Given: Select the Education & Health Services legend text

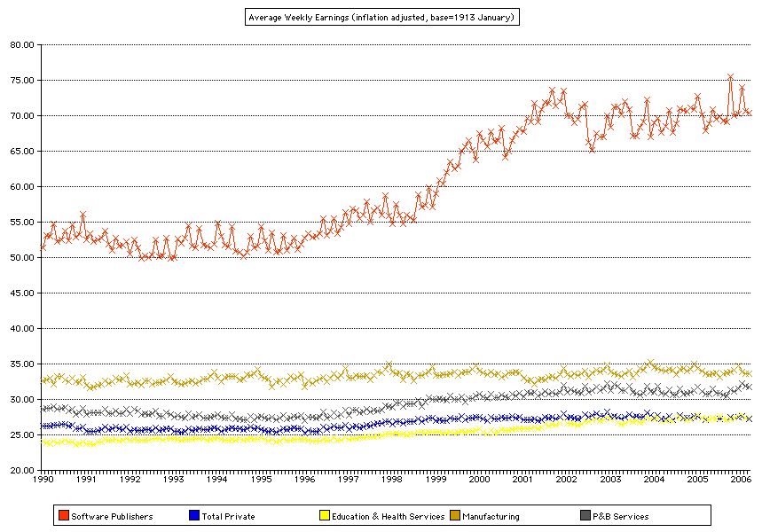Looking at the screenshot, I should point(389,516).
